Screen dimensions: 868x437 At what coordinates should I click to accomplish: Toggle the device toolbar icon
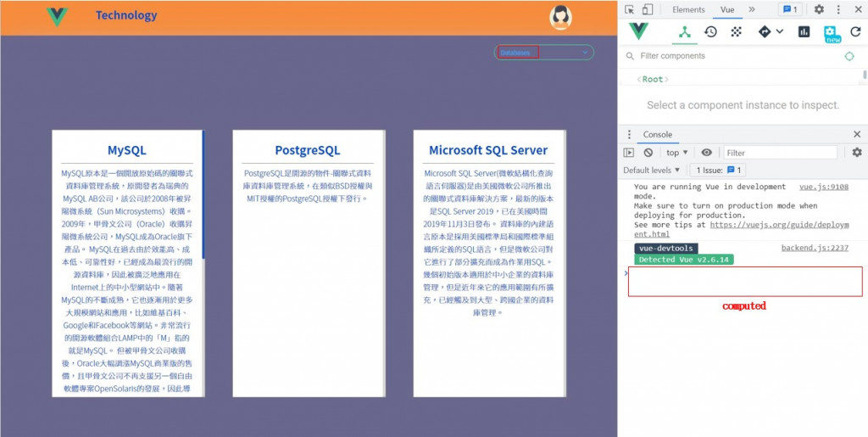coord(647,9)
